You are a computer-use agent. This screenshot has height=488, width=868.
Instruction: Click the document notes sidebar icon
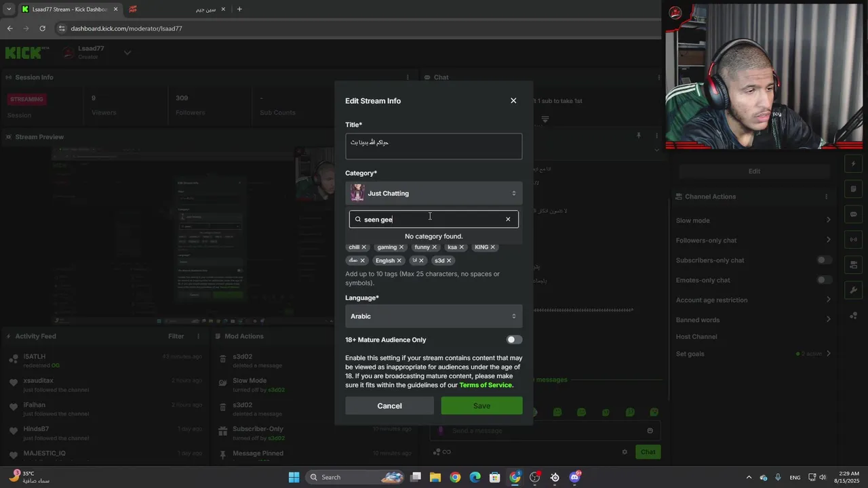click(x=854, y=189)
